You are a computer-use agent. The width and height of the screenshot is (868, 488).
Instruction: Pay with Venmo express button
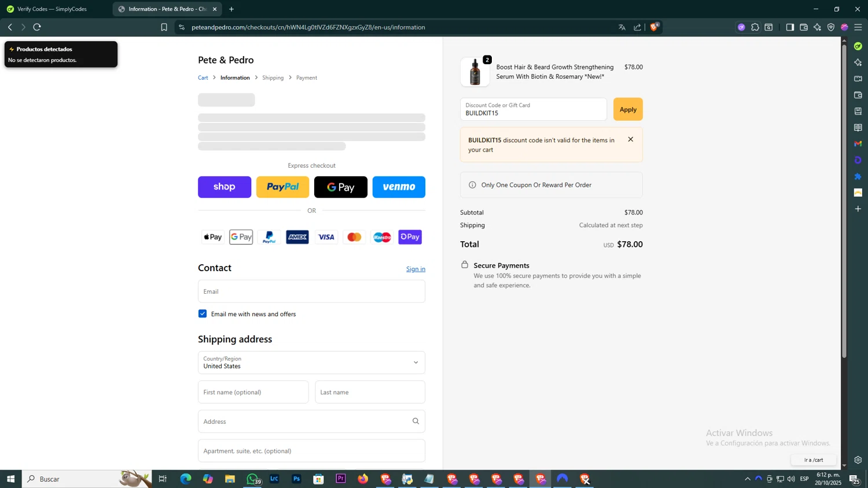pos(399,187)
